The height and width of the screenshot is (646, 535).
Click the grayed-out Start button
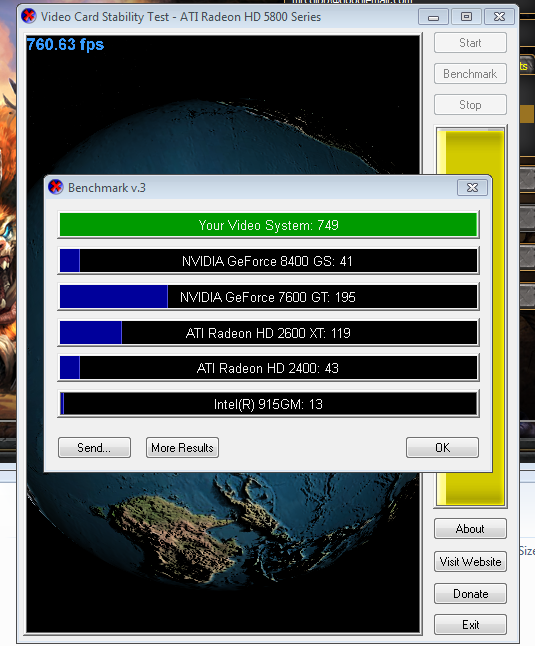click(470, 43)
